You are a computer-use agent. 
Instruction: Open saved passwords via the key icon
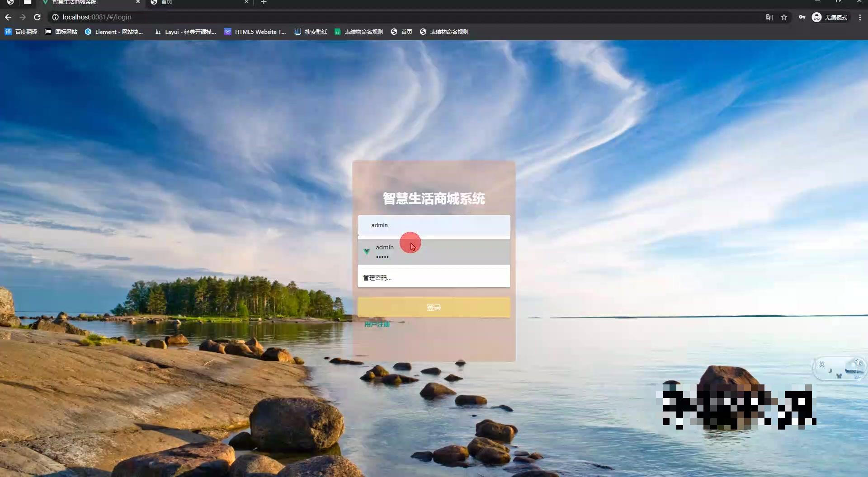tap(802, 17)
